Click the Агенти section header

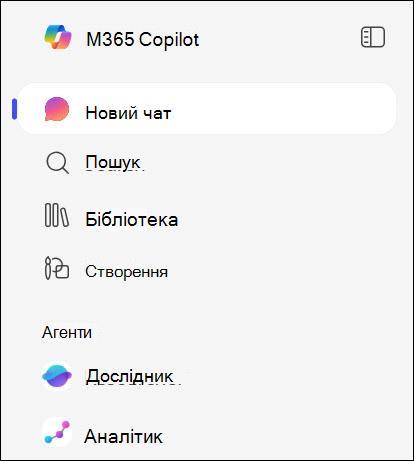67,332
